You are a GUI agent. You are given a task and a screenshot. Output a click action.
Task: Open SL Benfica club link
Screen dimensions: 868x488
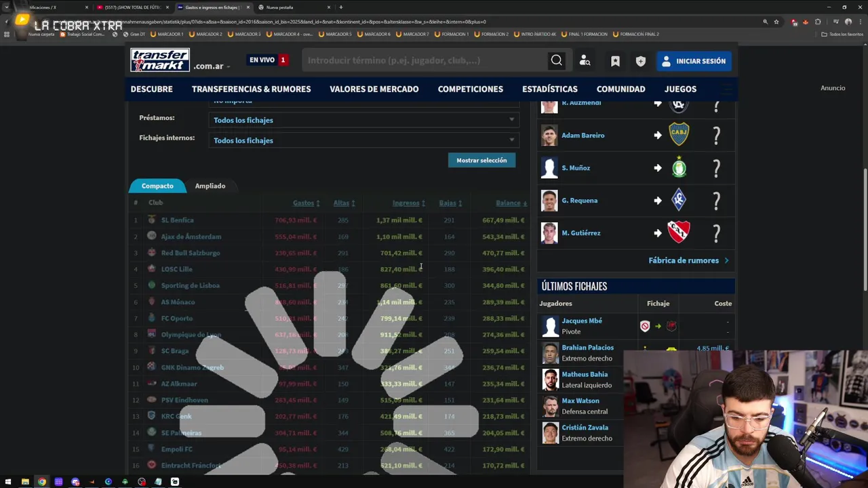177,220
